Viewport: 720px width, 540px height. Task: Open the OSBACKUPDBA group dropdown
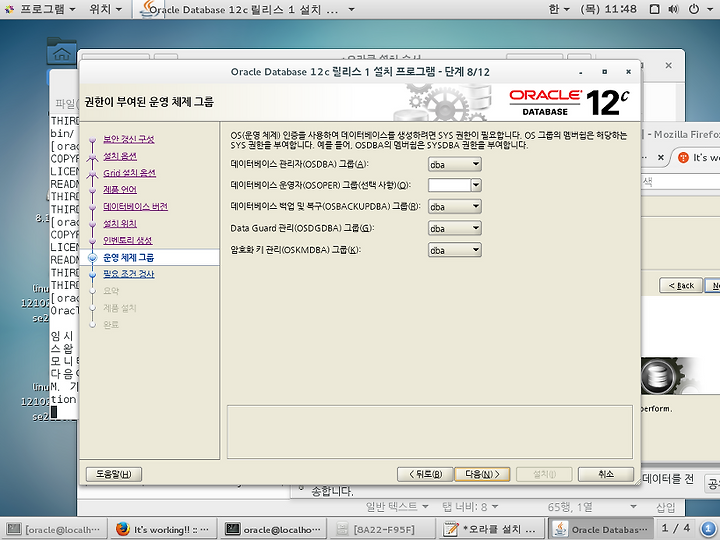pos(455,207)
